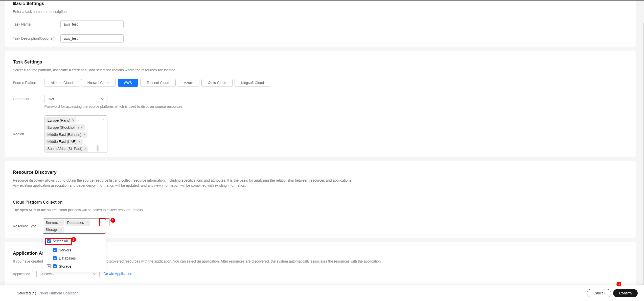This screenshot has height=301, width=644.
Task: Remove the Middle East (UAE) tag
Action: (x=79, y=142)
